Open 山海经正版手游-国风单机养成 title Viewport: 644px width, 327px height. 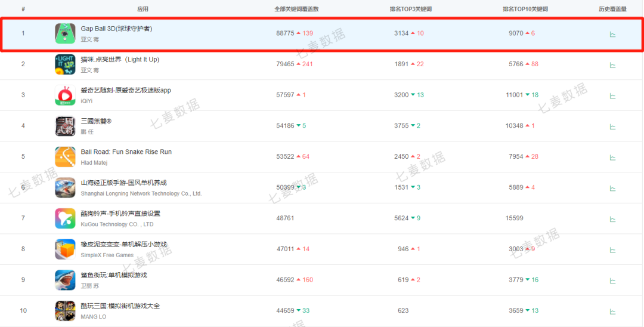pos(123,183)
